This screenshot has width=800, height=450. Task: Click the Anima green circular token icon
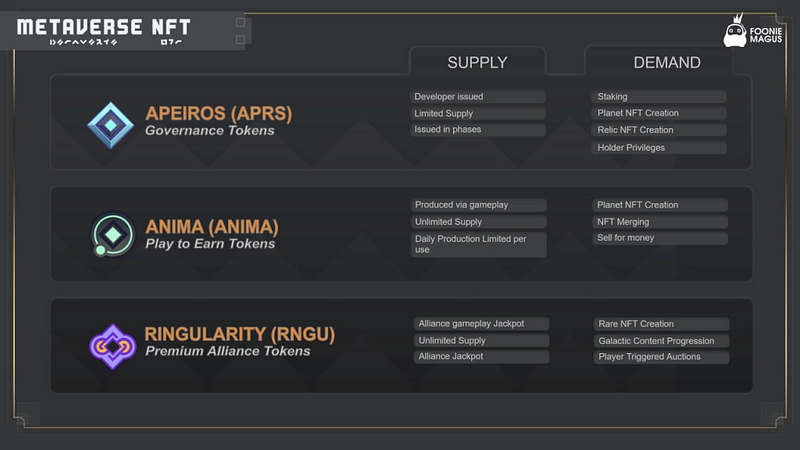point(112,235)
